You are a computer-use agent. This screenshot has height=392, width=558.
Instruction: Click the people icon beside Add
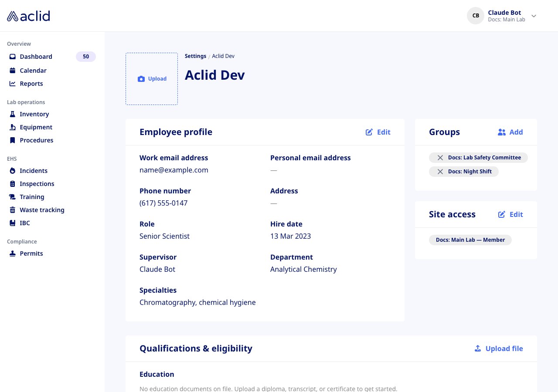[x=502, y=132]
